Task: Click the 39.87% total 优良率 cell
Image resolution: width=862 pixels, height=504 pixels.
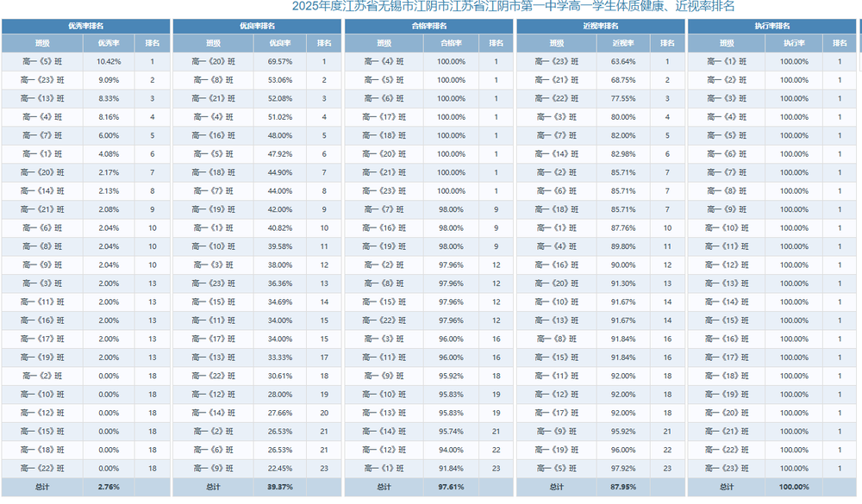Action: point(280,487)
